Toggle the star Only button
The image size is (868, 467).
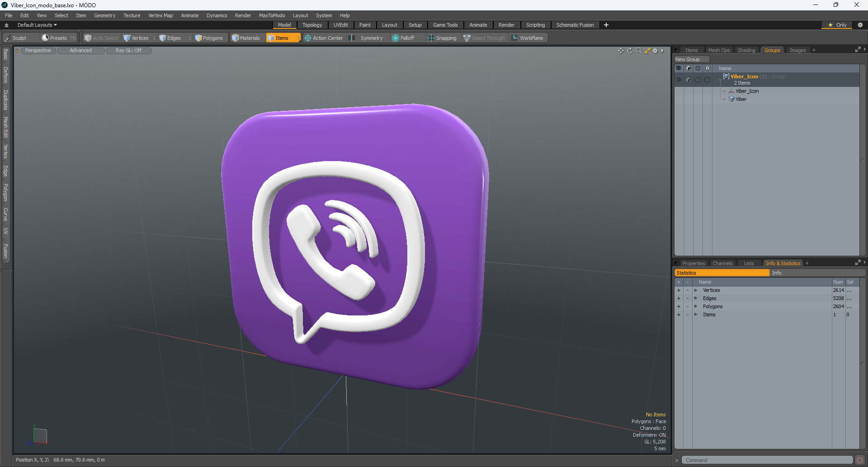(837, 25)
